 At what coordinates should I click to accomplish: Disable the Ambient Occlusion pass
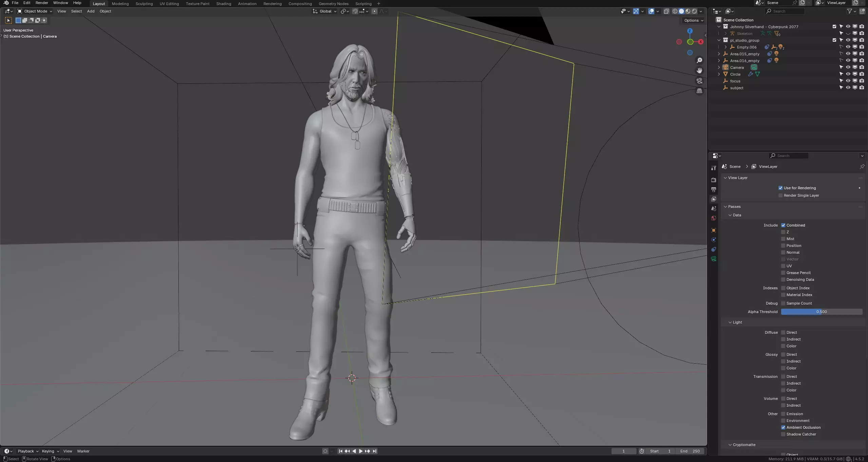(783, 427)
